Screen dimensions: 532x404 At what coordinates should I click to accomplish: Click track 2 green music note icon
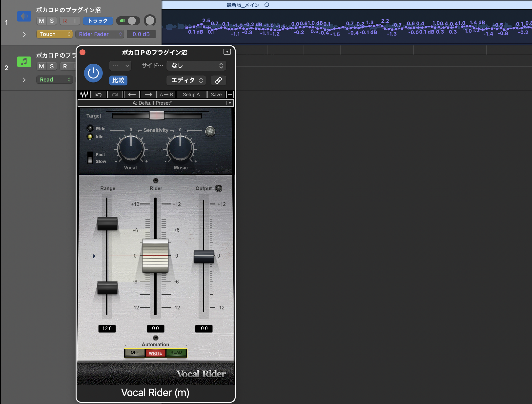click(x=24, y=62)
